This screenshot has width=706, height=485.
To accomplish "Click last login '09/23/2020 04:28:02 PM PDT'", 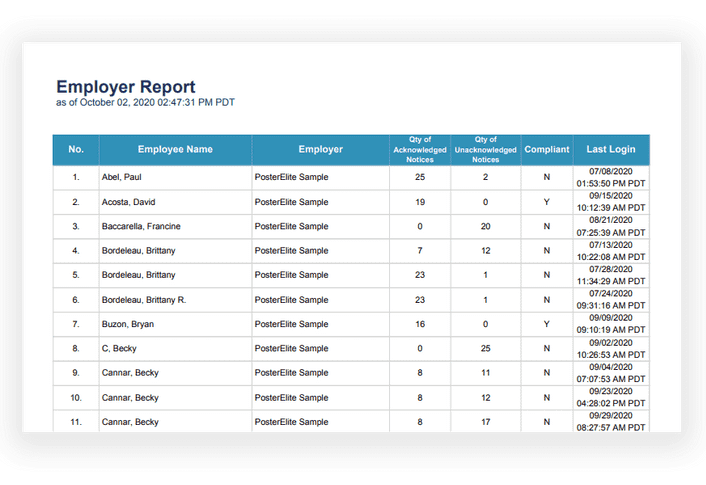I will (x=611, y=398).
